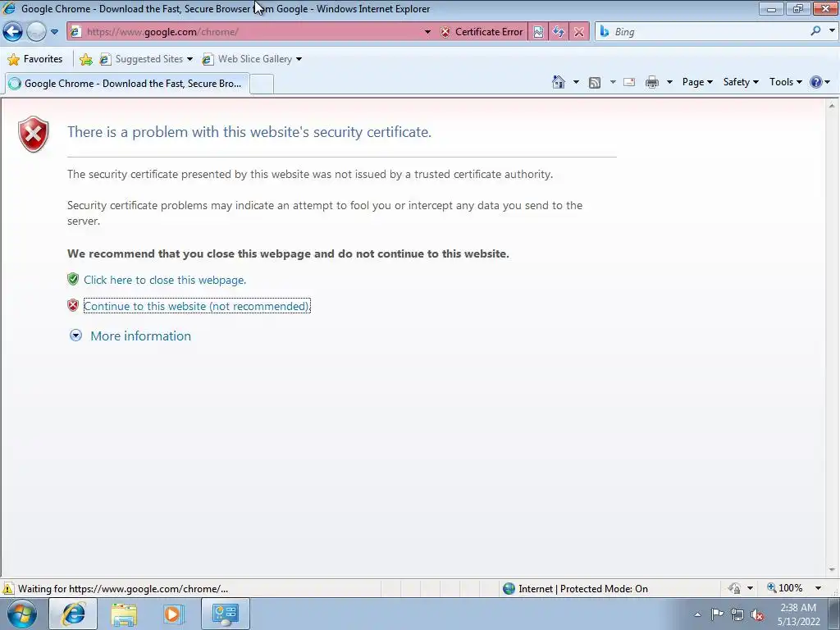Expand the address bar autocomplete dropdown

[427, 32]
